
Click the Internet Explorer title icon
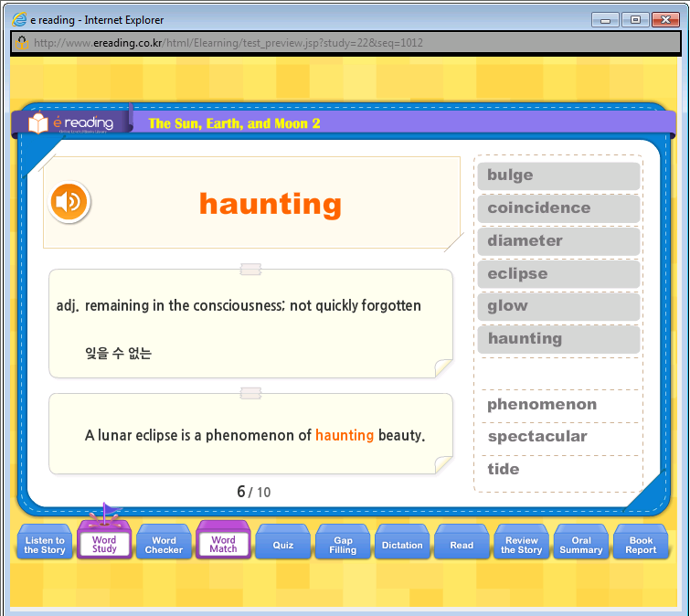(x=19, y=20)
